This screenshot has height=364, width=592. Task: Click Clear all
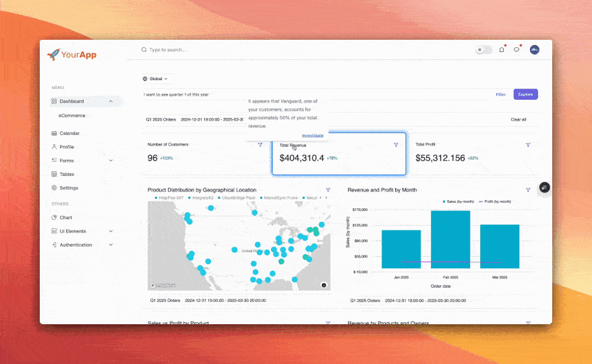coord(519,119)
